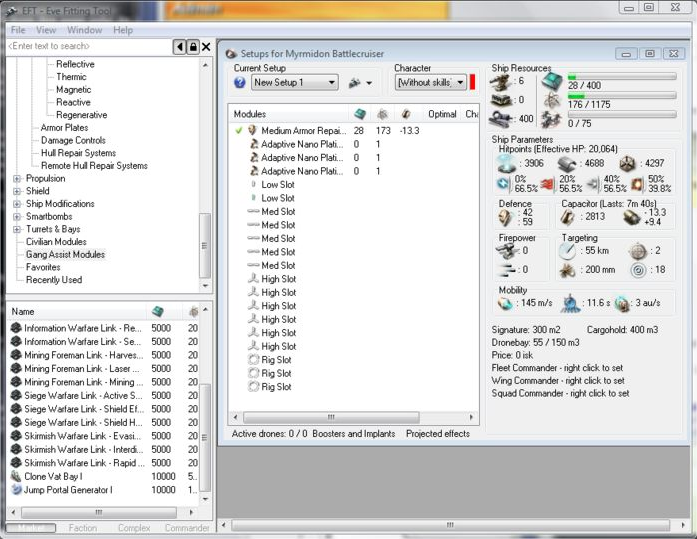Click the Wing Commander line
697x539 pixels.
[x=558, y=381]
